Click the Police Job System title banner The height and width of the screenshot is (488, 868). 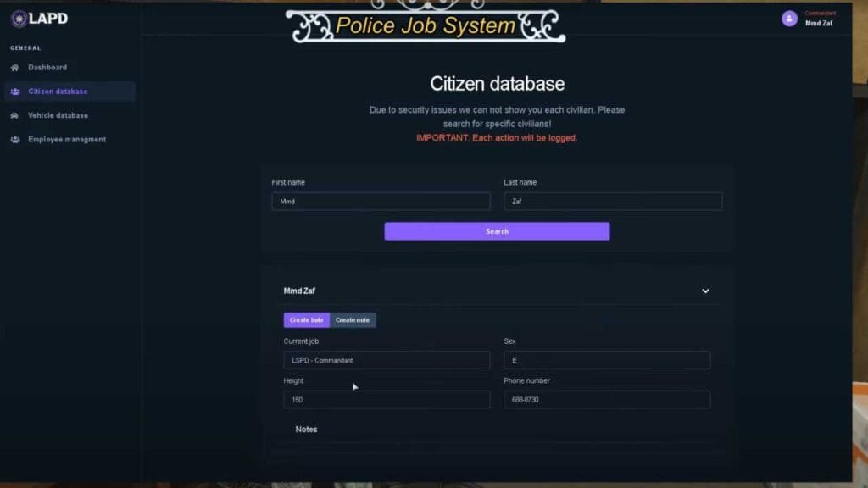tap(425, 25)
